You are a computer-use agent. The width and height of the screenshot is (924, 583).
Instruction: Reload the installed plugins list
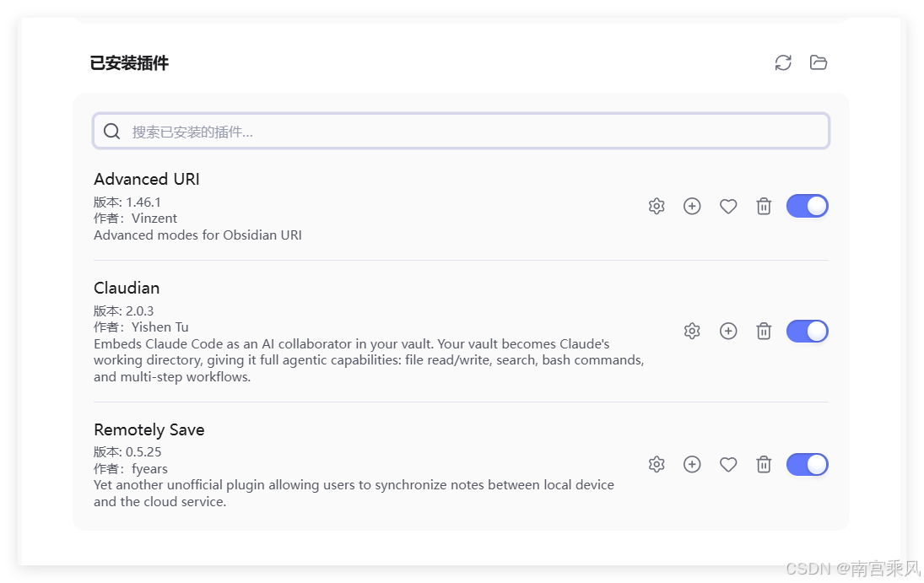pyautogui.click(x=782, y=62)
